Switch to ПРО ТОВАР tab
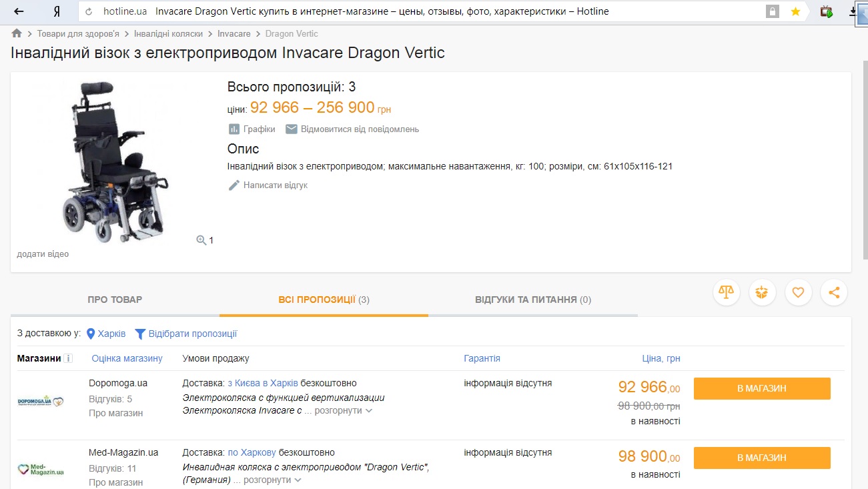The width and height of the screenshot is (868, 489). coord(115,300)
